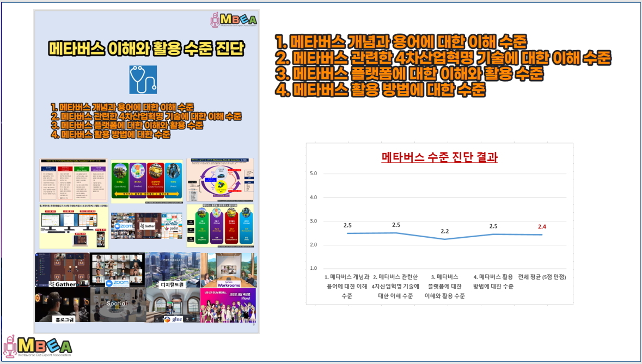642x364 pixels.
Task: Click chart category 4. 메타버스 활용 방법에 대한 수준
Action: point(493,282)
